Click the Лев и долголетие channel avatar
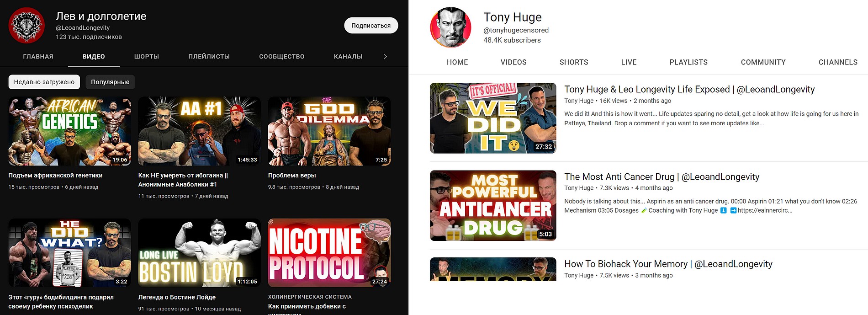Viewport: 868px width, 315px height. pyautogui.click(x=26, y=26)
